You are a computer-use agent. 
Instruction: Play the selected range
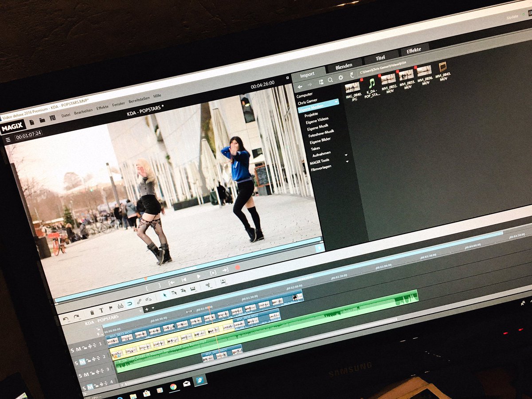point(213,273)
